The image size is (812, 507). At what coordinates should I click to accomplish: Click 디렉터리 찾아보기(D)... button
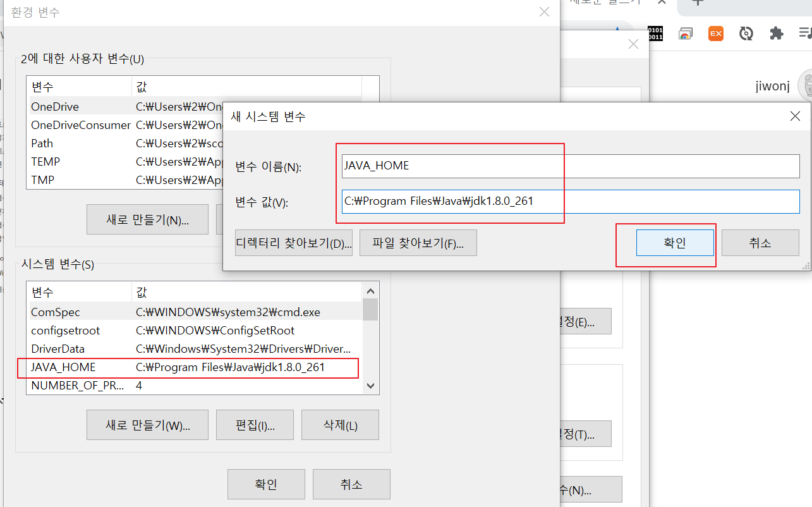pyautogui.click(x=294, y=243)
